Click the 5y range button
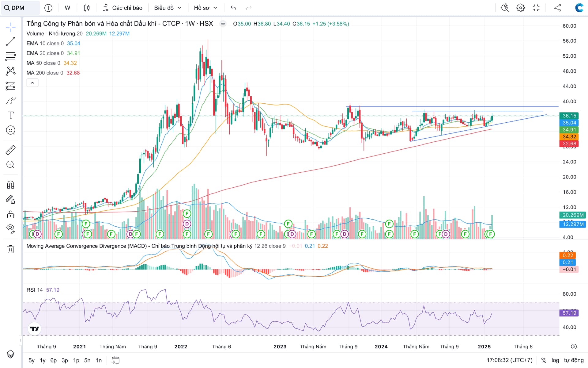Image resolution: width=588 pixels, height=368 pixels. click(x=32, y=360)
